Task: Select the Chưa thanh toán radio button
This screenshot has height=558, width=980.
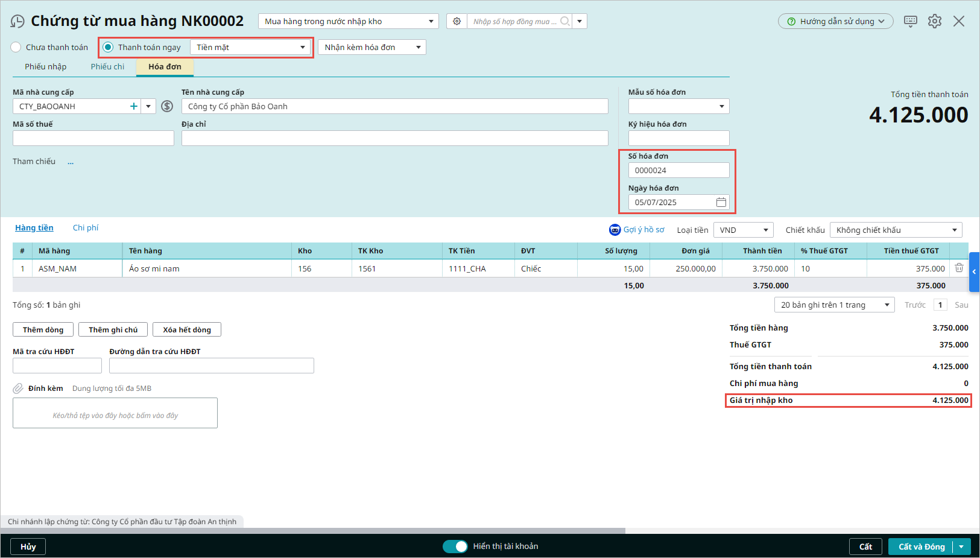Action: pos(16,47)
